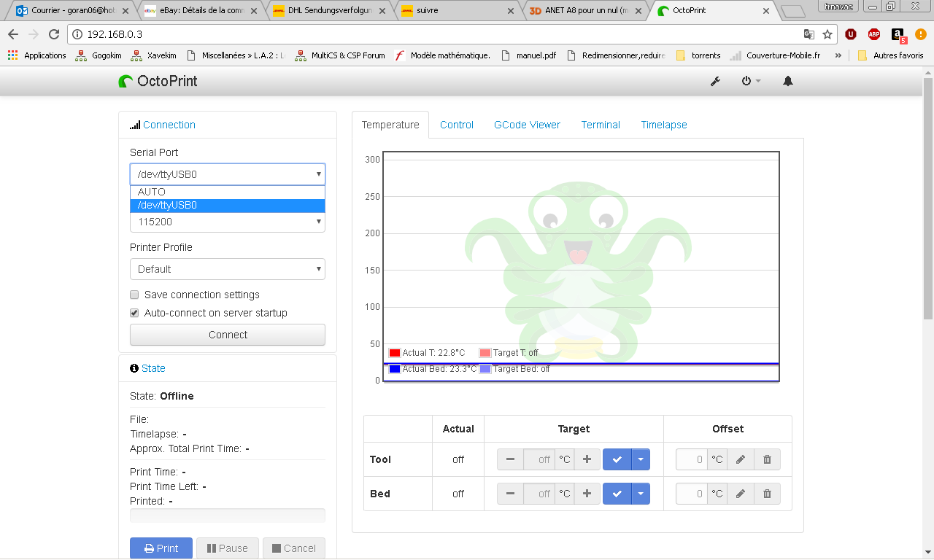The width and height of the screenshot is (934, 560).
Task: Switch to the Courrier mail browser tab
Action: tap(71, 11)
